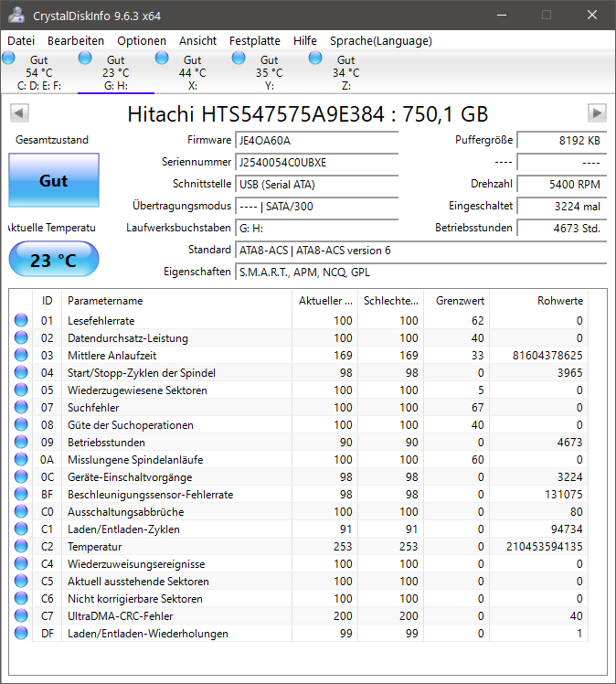Click the CrystalDiskInfo title bar app icon

pos(16,15)
